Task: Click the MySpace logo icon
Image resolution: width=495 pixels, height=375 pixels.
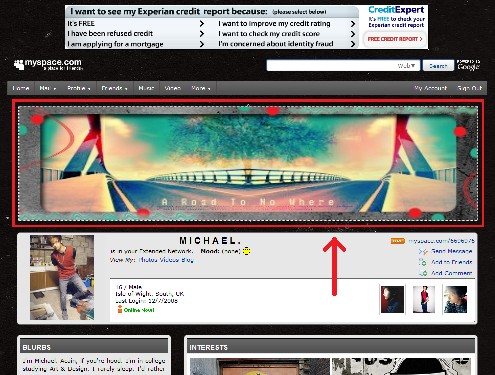Action: (19, 65)
